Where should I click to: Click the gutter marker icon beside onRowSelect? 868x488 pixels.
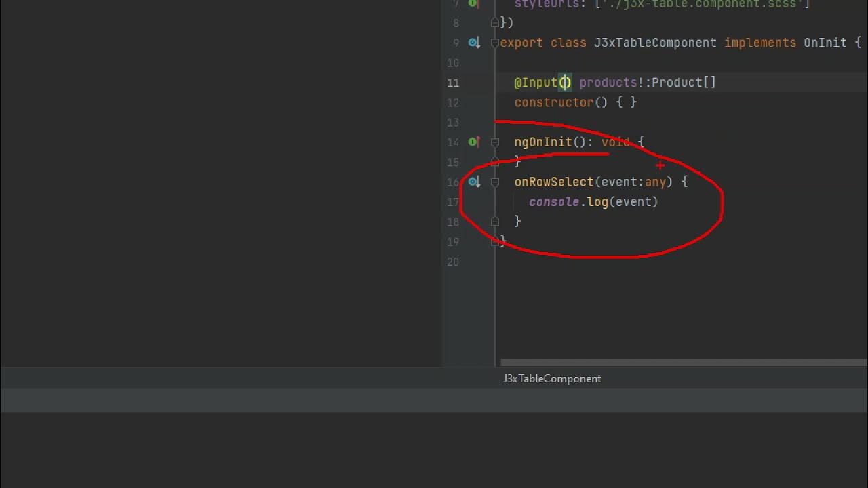(474, 182)
